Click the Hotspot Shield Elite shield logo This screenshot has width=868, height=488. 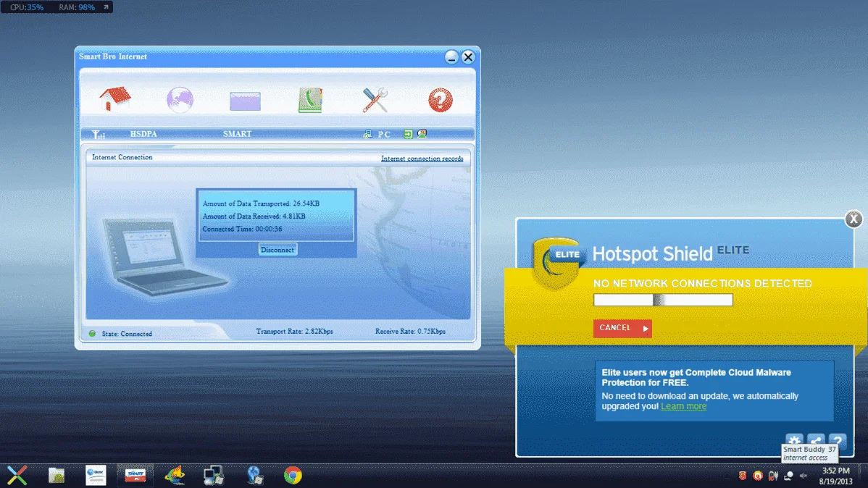(556, 264)
